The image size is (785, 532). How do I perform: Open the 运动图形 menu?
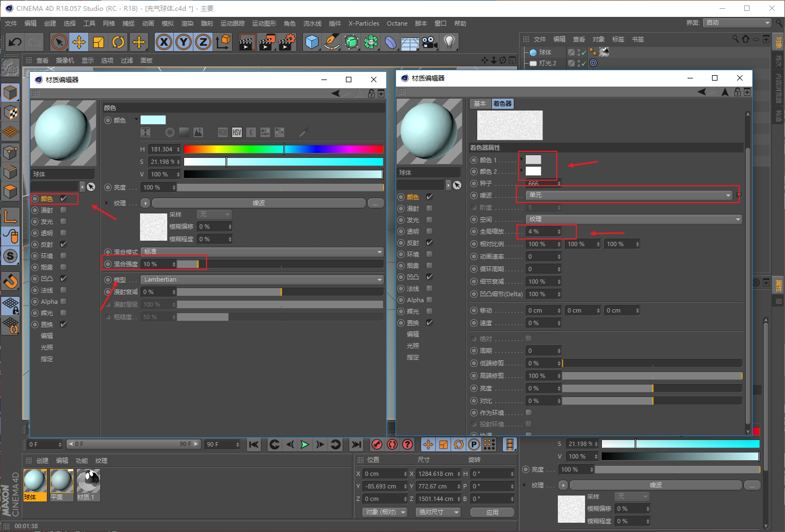(x=264, y=23)
